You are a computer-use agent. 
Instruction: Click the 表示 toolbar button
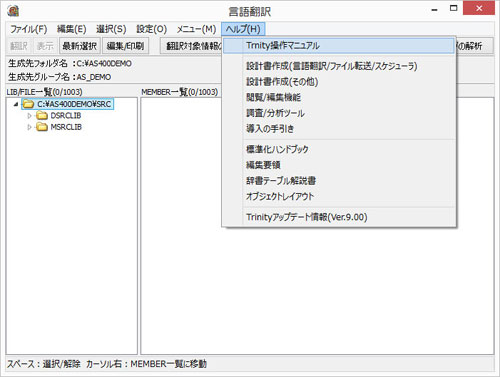click(45, 46)
